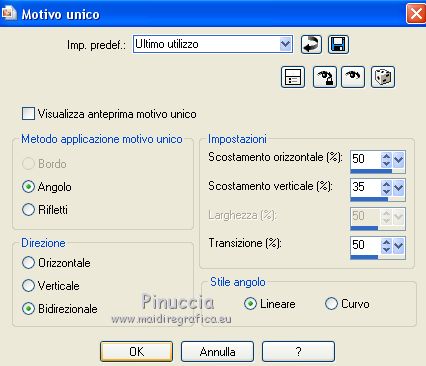Screen dimensions: 426x366
Task: Click the reset to default arrow icon
Action: click(311, 44)
